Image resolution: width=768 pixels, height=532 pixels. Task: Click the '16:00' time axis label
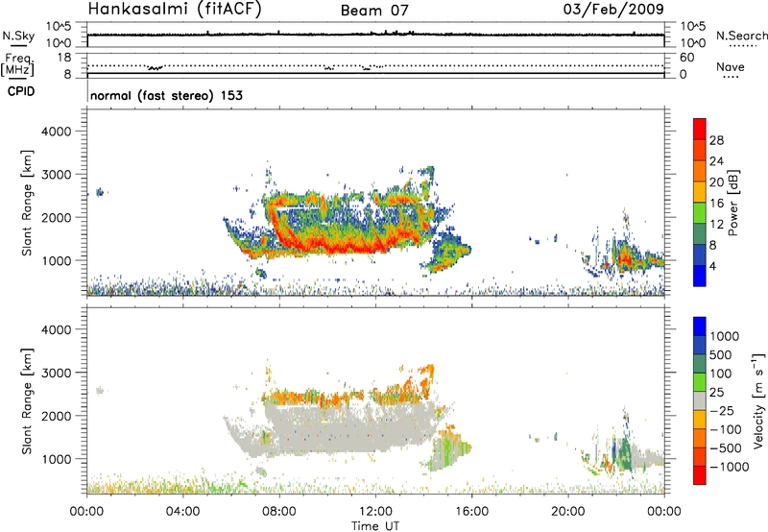point(471,512)
